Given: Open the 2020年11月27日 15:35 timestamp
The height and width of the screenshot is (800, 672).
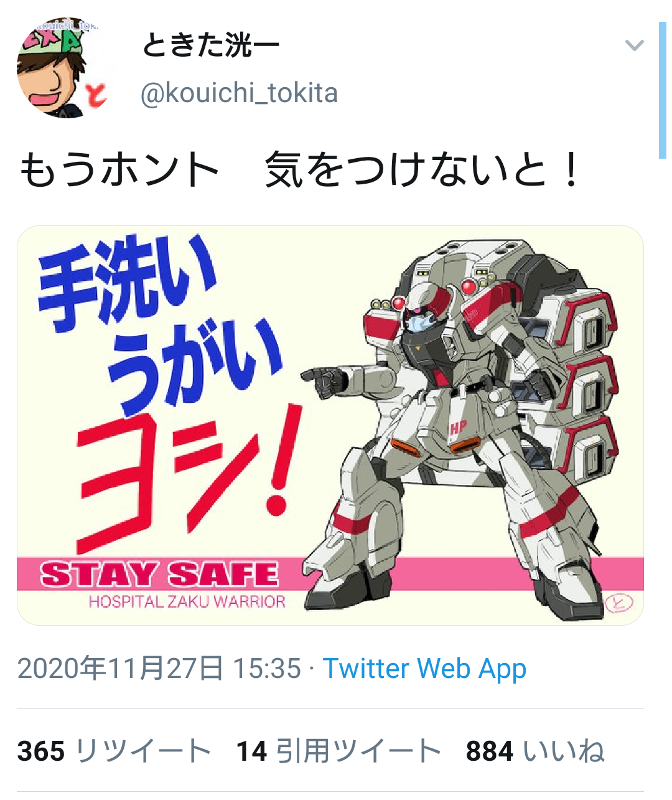Looking at the screenshot, I should tap(159, 669).
